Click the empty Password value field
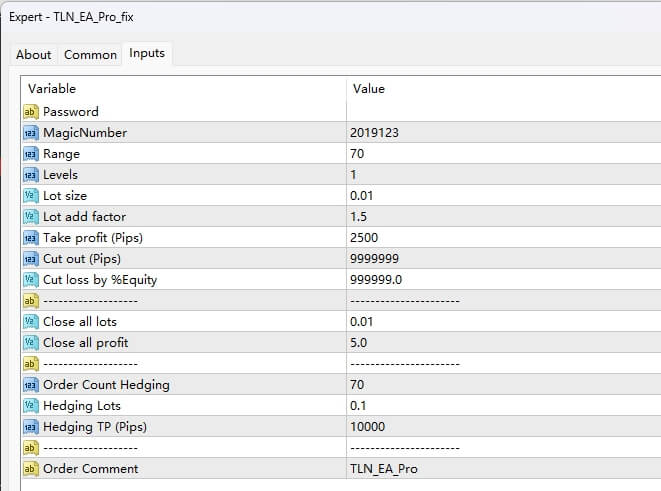The height and width of the screenshot is (491, 661). point(500,112)
